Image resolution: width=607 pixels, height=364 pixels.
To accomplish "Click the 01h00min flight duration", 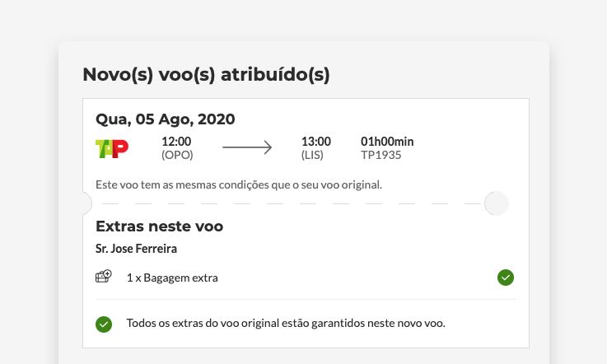I will pyautogui.click(x=387, y=142).
